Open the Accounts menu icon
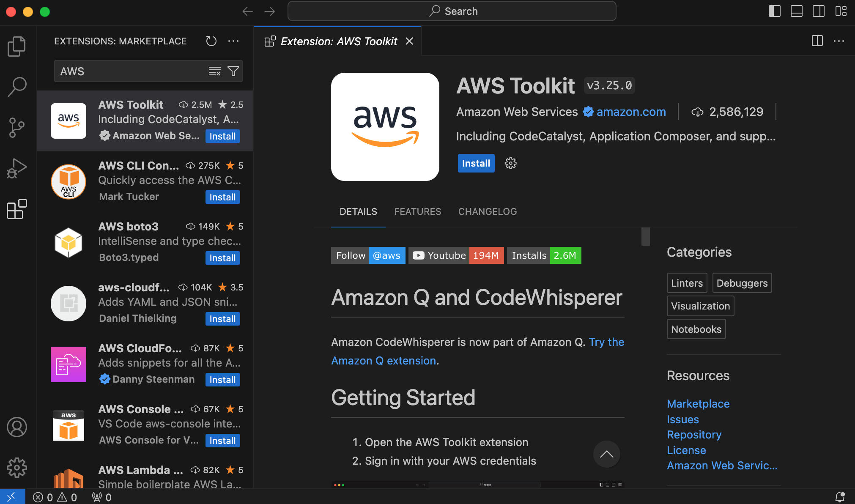855x504 pixels. 17,427
